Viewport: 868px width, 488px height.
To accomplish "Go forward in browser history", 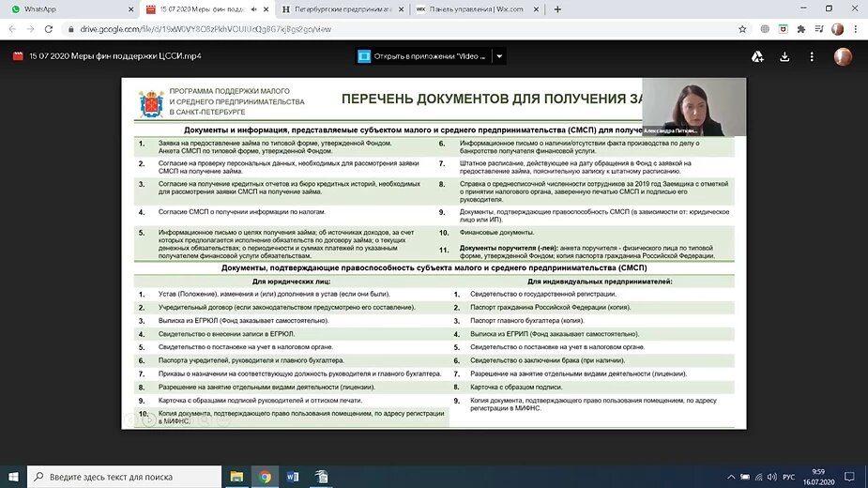I will (x=30, y=29).
